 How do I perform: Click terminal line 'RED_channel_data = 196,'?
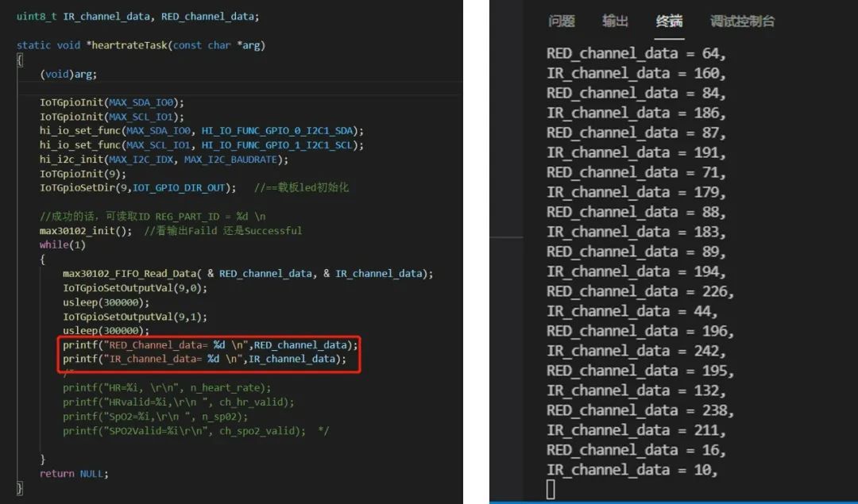pos(640,331)
